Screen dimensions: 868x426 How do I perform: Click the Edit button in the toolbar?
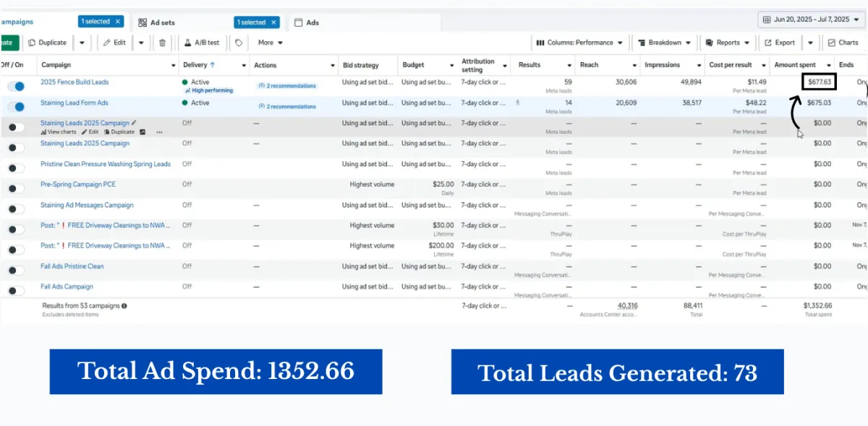point(114,43)
